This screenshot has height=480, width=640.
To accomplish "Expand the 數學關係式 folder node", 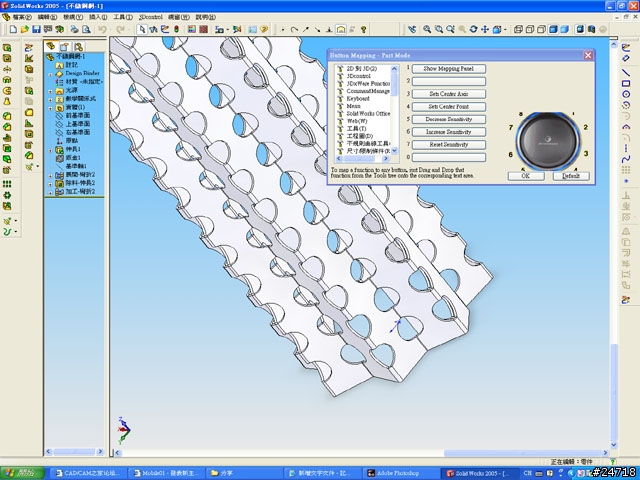I will tap(51, 99).
